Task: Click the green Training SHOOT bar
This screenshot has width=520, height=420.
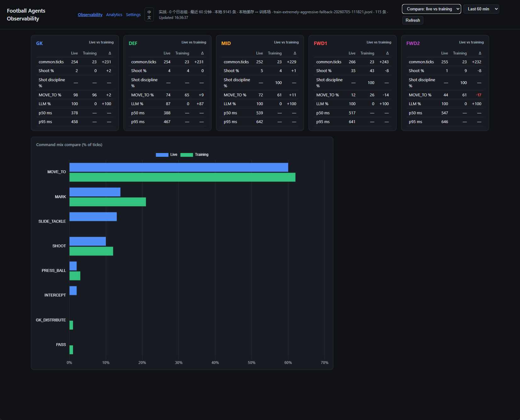Action: (x=91, y=251)
